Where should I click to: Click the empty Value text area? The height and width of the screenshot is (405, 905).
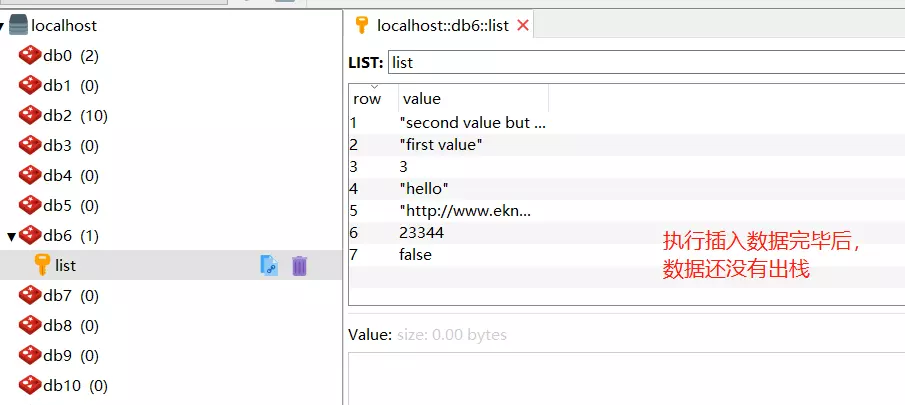click(x=627, y=378)
